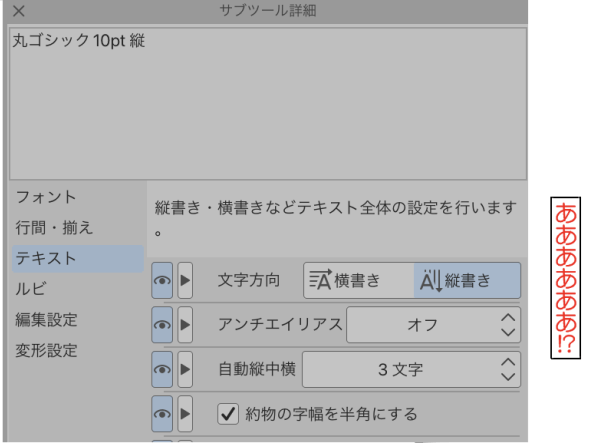600x443 pixels.
Task: Expand arrow beside 約物の字幅を半角にする
Action: (185, 414)
